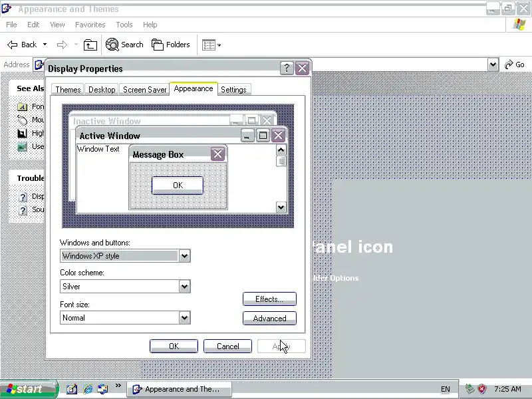Screen dimensions: 532x399
Task: Click the Safely Remove Hardware tray icon
Action: [x=469, y=389]
